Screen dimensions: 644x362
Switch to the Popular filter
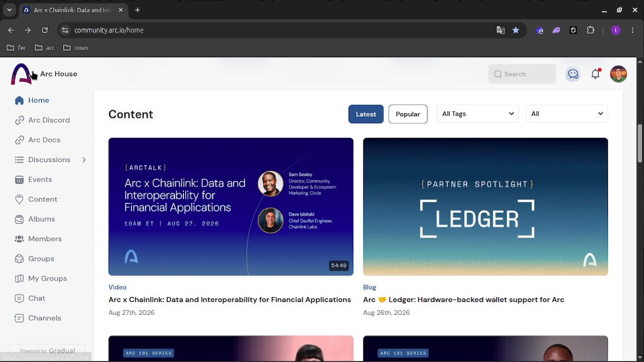pos(408,114)
